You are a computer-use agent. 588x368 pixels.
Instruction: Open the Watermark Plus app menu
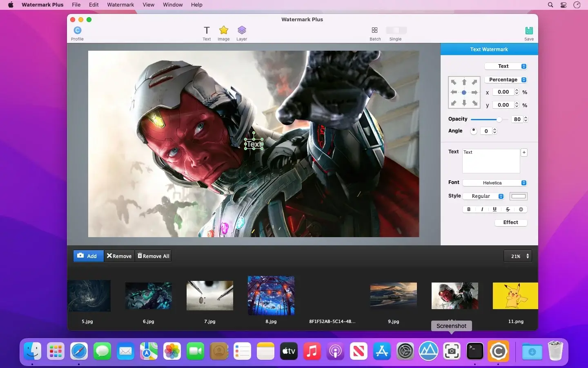(42, 5)
